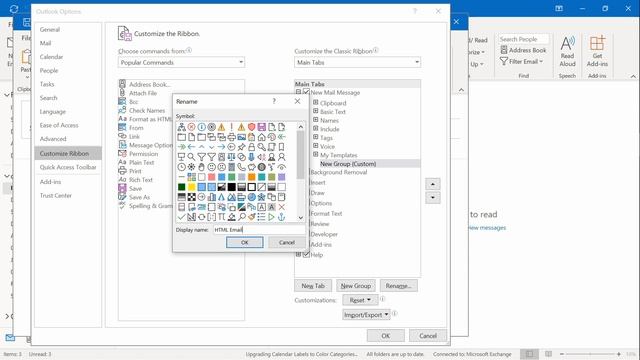Toggle the New Mail Message checkbox
This screenshot has width=640, height=360.
[307, 92]
